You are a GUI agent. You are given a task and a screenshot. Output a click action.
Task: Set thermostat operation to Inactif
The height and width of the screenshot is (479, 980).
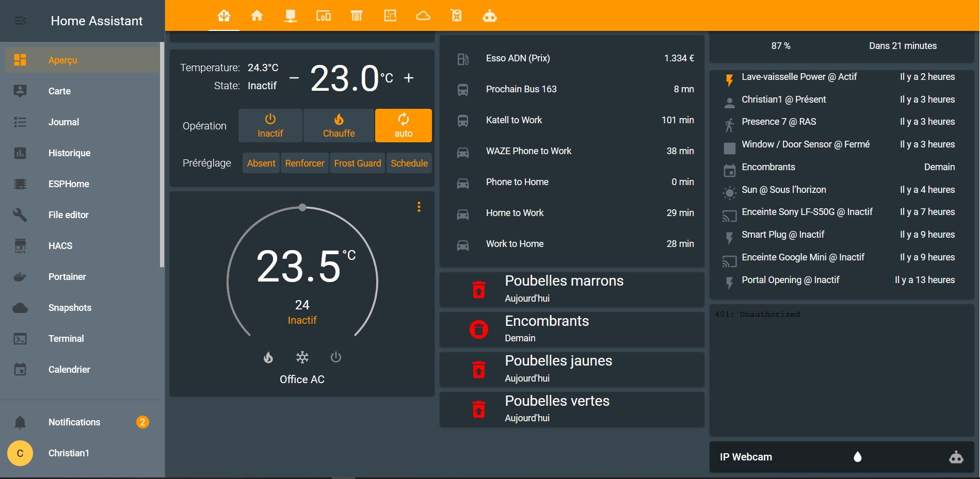[270, 126]
